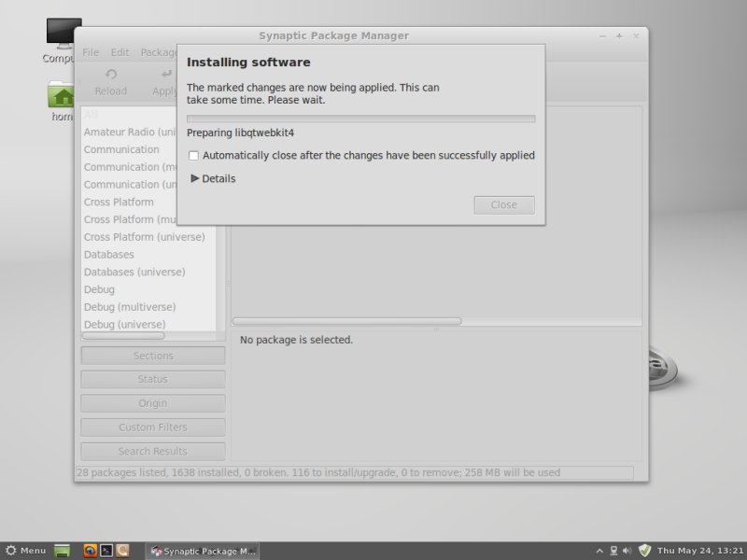Open the Mint Menu gear icon
Image resolution: width=747 pixels, height=560 pixels.
pyautogui.click(x=10, y=551)
